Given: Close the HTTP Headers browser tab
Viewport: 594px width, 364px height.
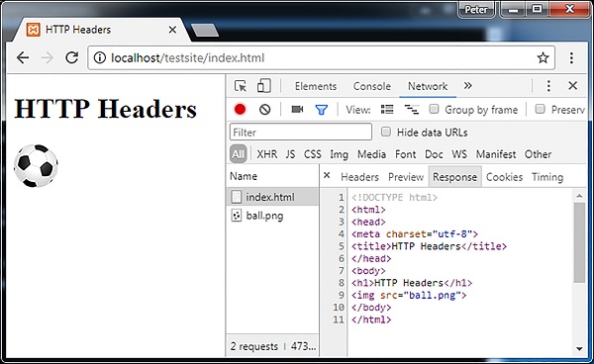Looking at the screenshot, I should coord(172,29).
